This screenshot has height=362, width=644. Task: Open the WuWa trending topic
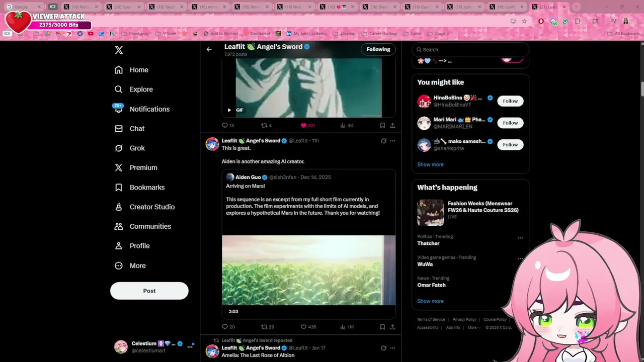425,264
